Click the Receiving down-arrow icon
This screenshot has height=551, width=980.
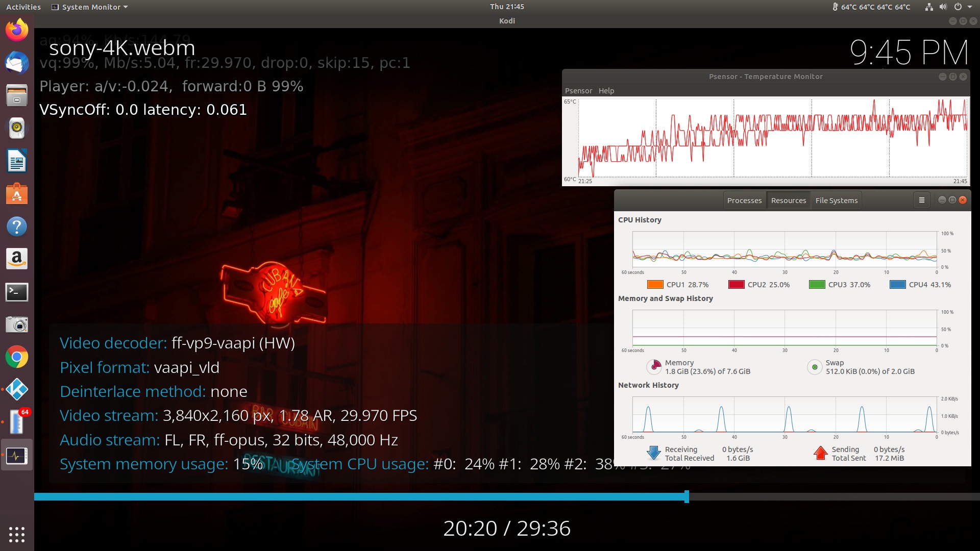(x=654, y=453)
